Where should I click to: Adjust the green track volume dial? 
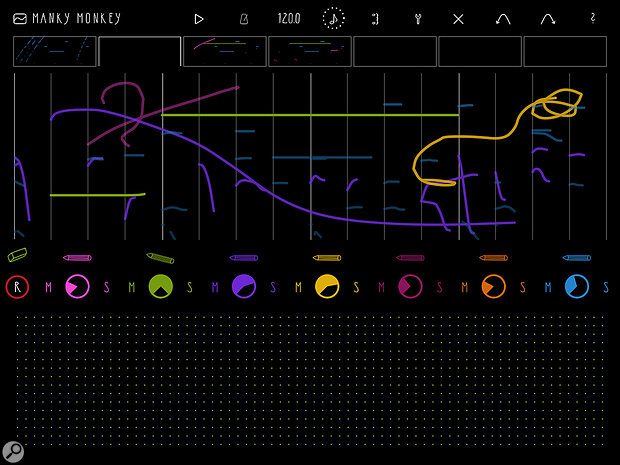161,286
